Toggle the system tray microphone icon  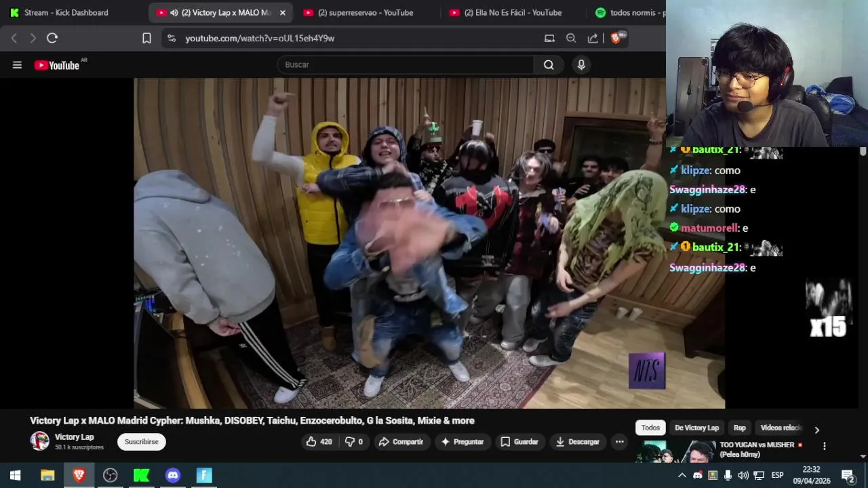728,475
